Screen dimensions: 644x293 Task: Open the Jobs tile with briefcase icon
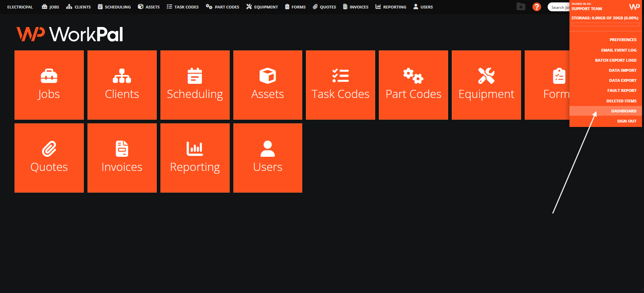[49, 85]
